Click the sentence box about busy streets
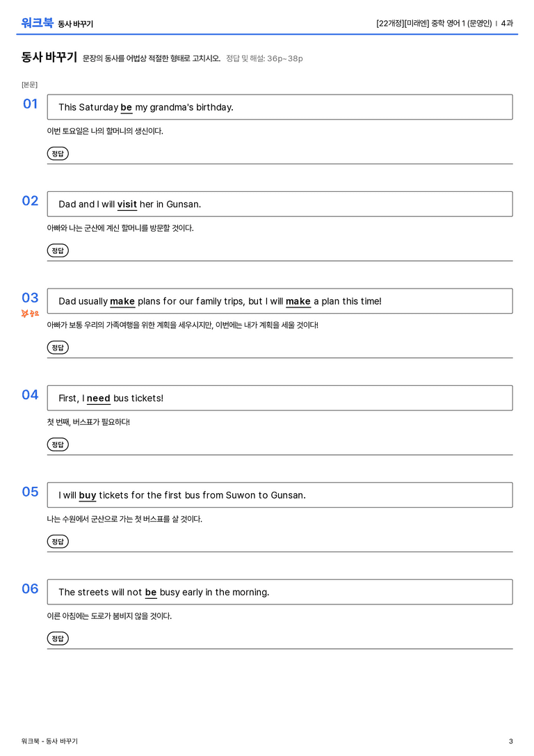The width and height of the screenshot is (534, 756). click(x=280, y=592)
